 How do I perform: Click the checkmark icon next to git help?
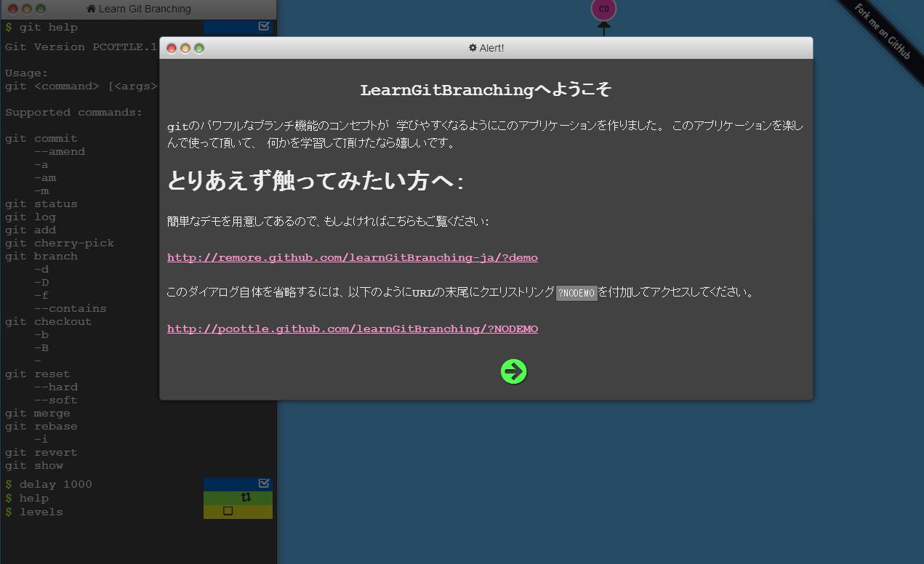[264, 26]
